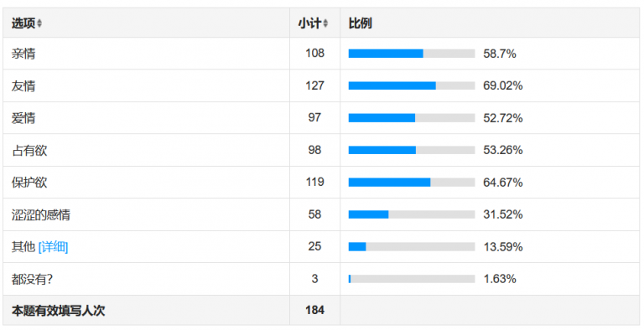Click the 69.02% progress bar for 友情
Image resolution: width=644 pixels, height=330 pixels.
tap(412, 85)
